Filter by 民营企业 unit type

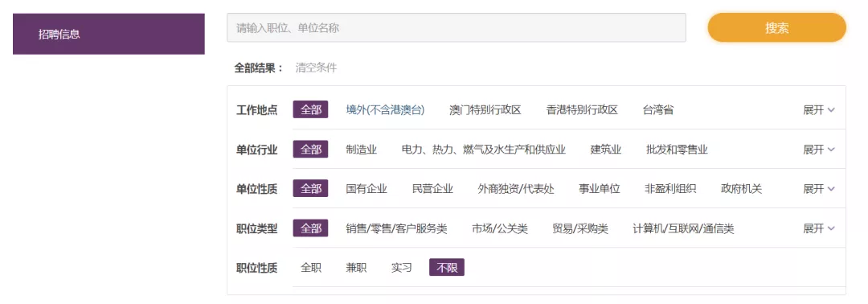click(432, 189)
